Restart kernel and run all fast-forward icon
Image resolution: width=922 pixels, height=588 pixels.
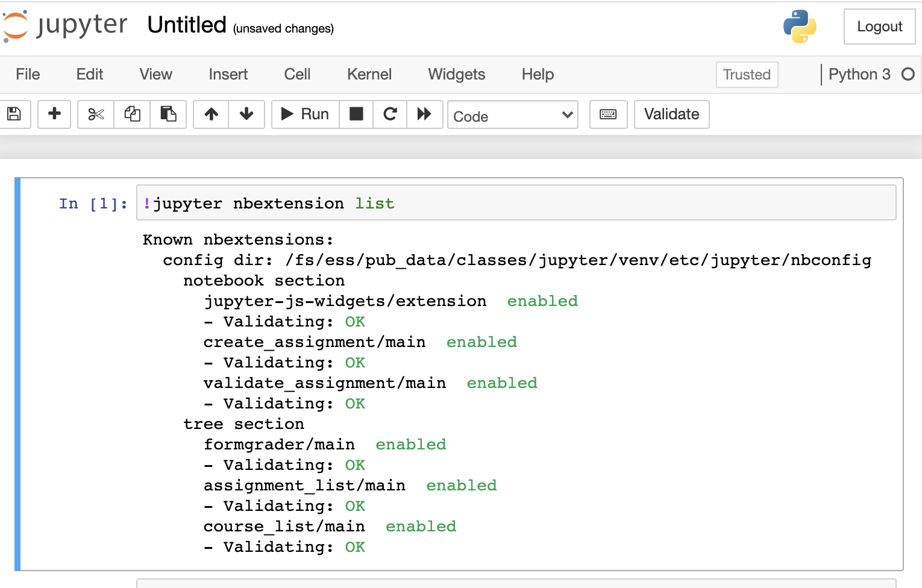(x=425, y=114)
